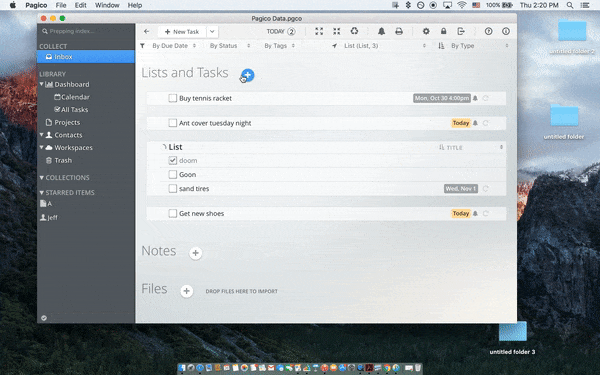Click the back arrow in Pagico toolbar
Screen dimensions: 600x375
click(147, 32)
